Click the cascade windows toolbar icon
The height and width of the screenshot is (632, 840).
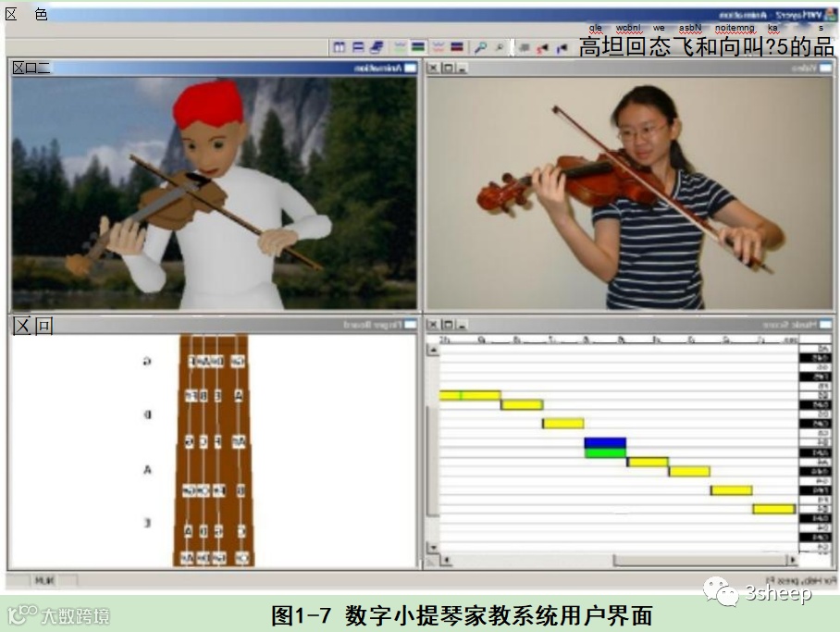pos(377,47)
